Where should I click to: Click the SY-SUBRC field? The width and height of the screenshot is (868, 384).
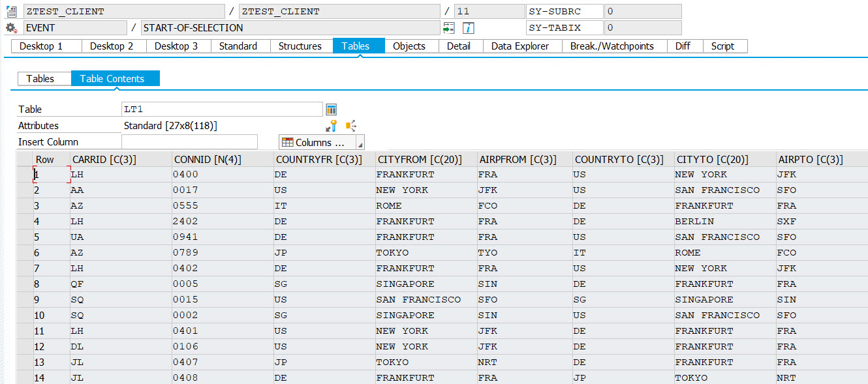click(x=564, y=11)
